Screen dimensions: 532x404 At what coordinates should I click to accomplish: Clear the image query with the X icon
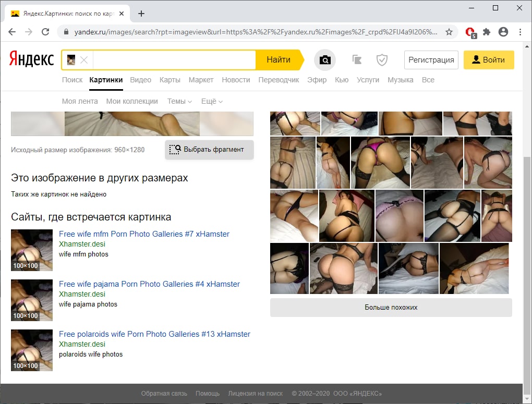pos(85,59)
